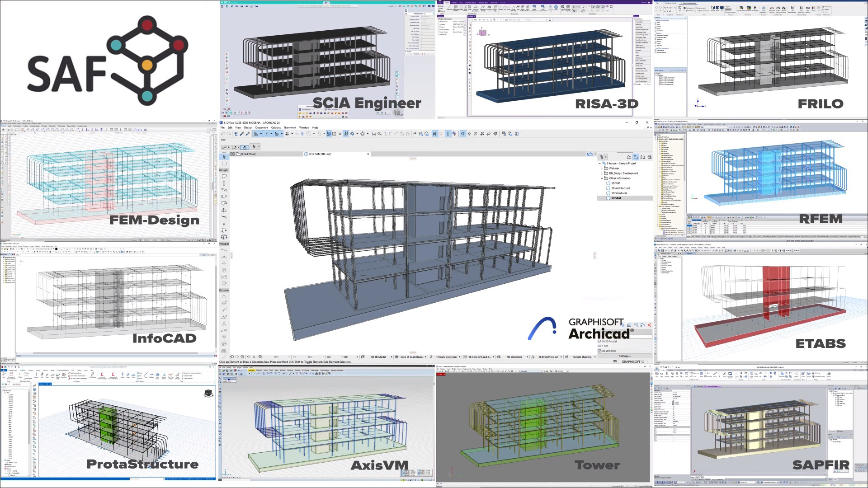Select the 3D Structural view

click(x=619, y=193)
